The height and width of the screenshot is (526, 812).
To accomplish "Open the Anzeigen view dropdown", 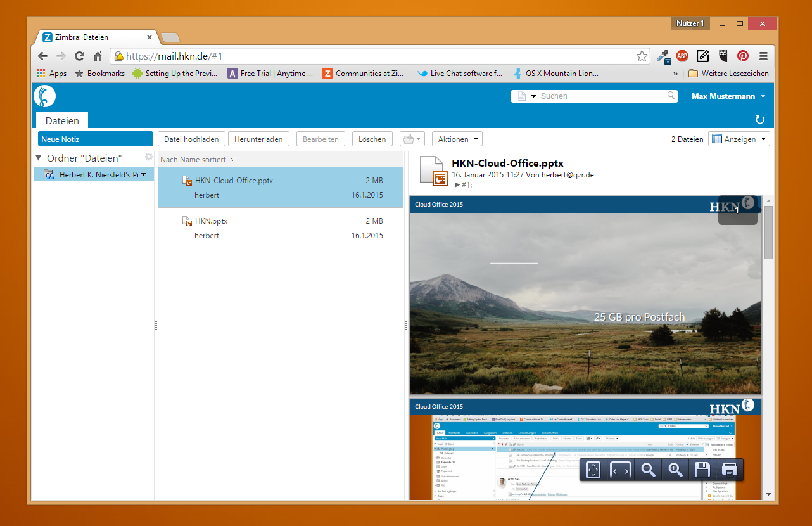I will click(x=739, y=139).
